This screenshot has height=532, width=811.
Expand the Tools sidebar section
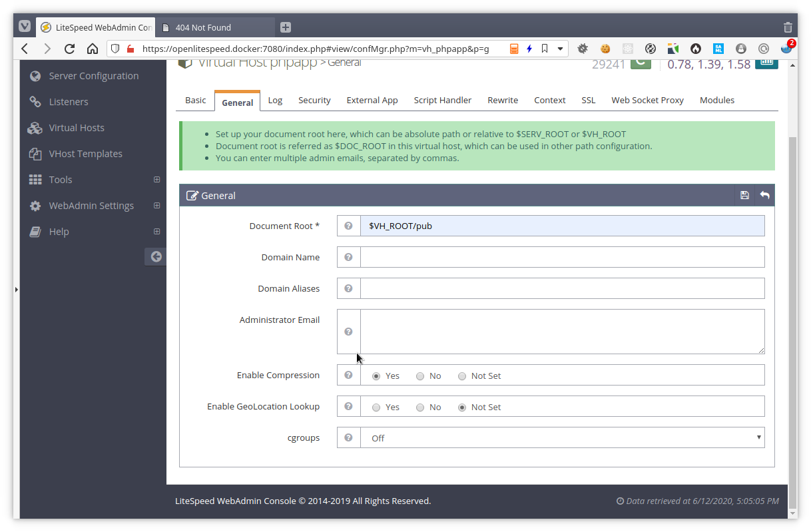pyautogui.click(x=60, y=179)
